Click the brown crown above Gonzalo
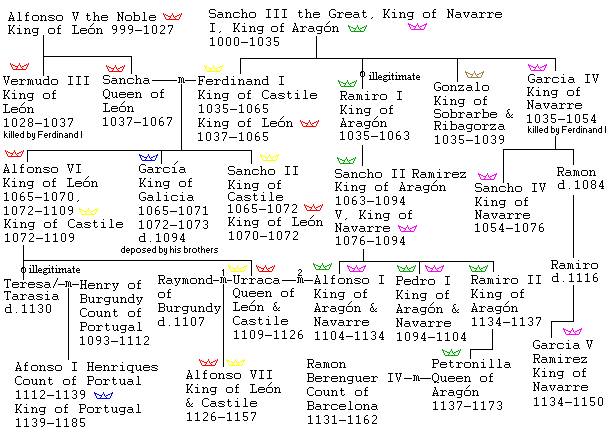The image size is (610, 432). point(474,73)
